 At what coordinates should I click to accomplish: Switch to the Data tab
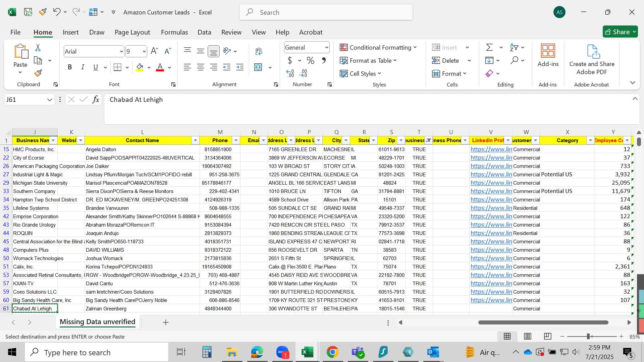[x=204, y=32]
